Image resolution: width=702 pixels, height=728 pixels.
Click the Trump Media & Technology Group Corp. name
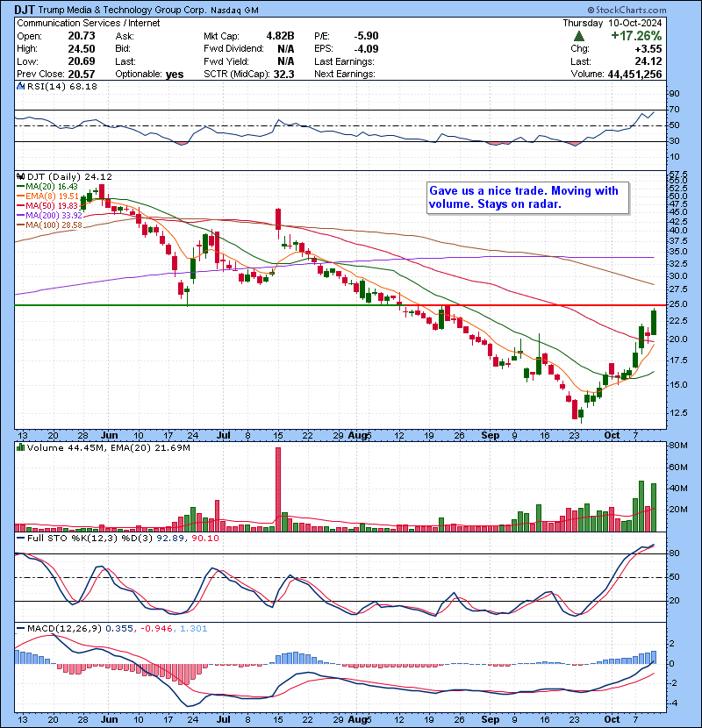click(x=122, y=10)
